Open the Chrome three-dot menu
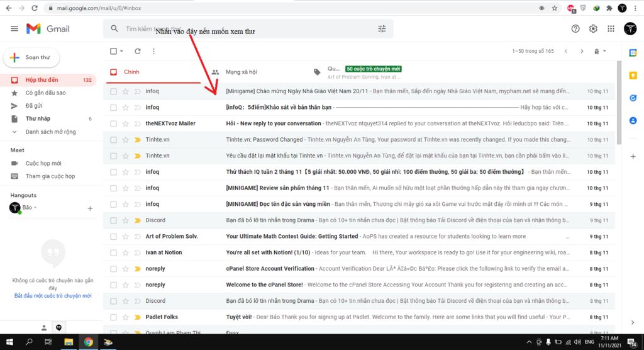 635,8
